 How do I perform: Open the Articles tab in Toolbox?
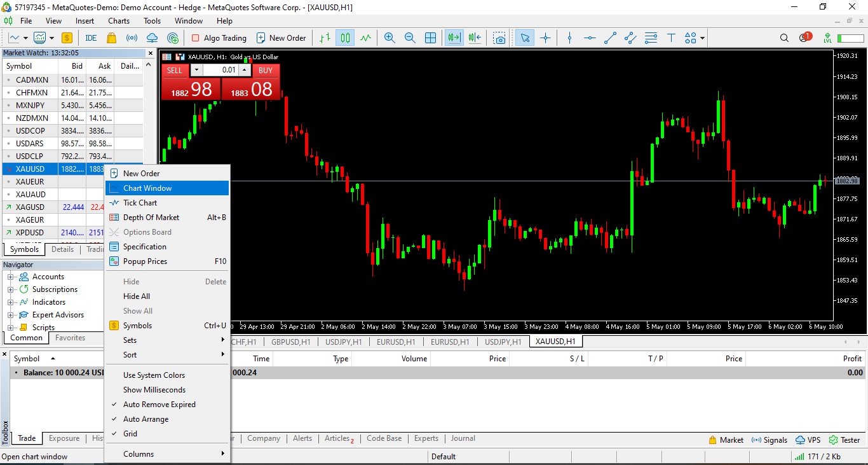(x=339, y=438)
